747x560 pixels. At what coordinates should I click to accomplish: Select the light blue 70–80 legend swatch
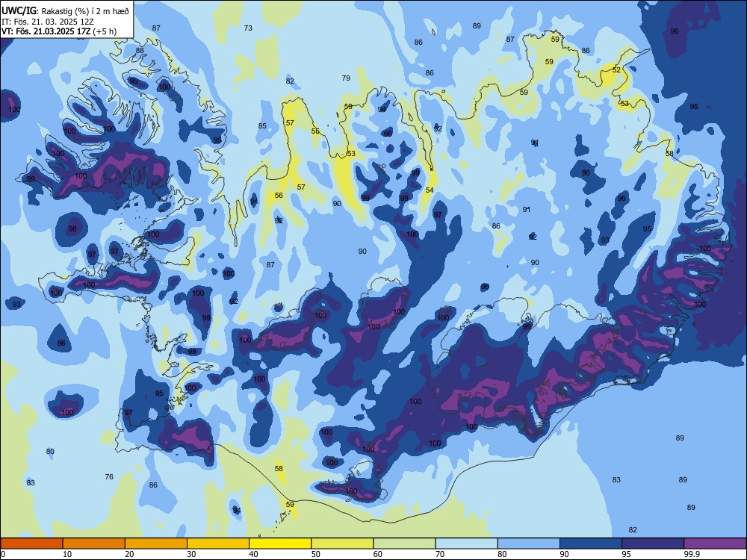(466, 544)
